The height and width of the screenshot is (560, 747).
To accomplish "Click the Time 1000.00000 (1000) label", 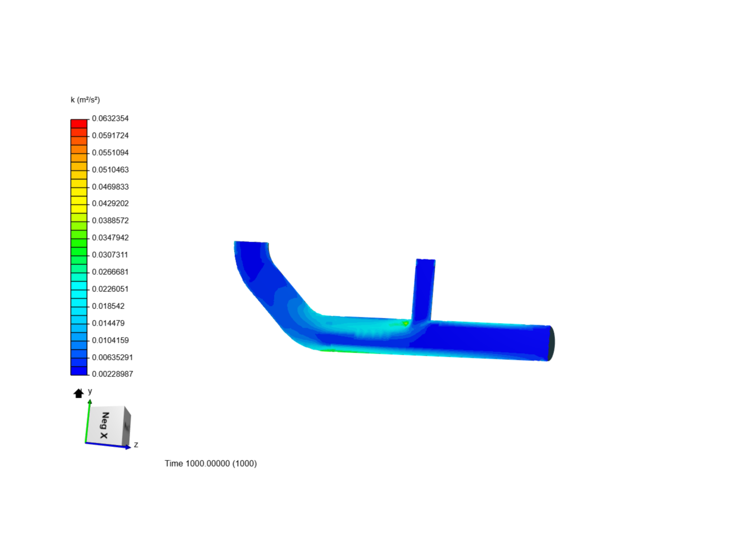I will (211, 464).
